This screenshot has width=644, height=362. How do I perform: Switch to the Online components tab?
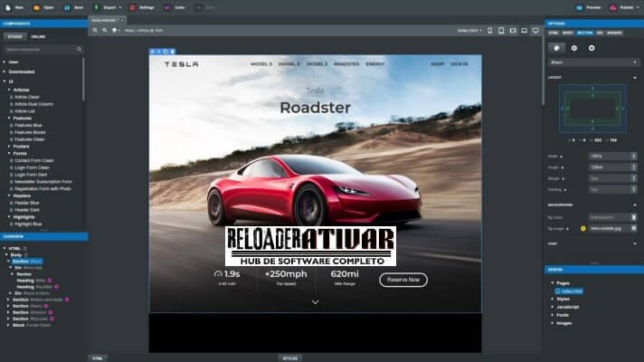38,36
